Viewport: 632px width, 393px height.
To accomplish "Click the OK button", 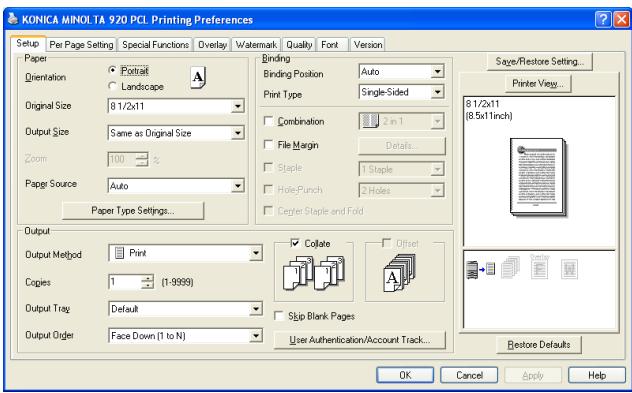I will (x=405, y=375).
